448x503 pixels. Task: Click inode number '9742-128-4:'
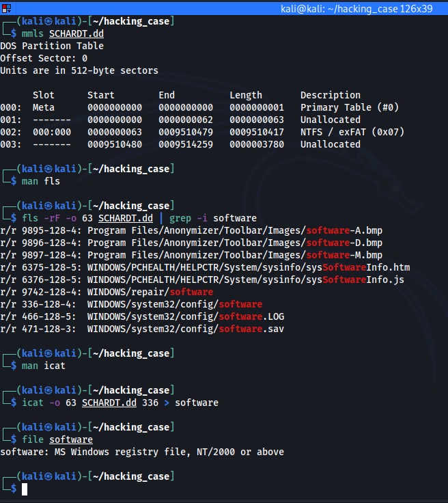click(52, 293)
